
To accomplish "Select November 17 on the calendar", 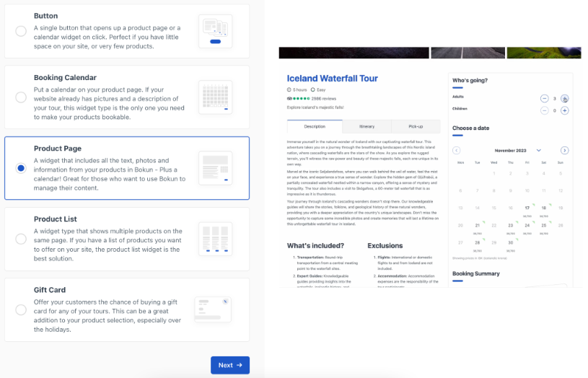I will pos(527,208).
